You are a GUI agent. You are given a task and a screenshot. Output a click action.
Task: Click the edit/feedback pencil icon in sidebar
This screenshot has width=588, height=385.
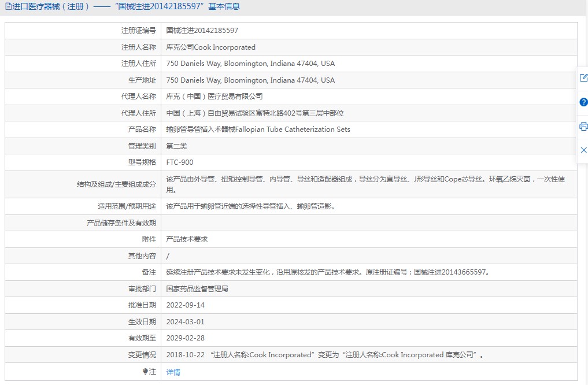[583, 78]
